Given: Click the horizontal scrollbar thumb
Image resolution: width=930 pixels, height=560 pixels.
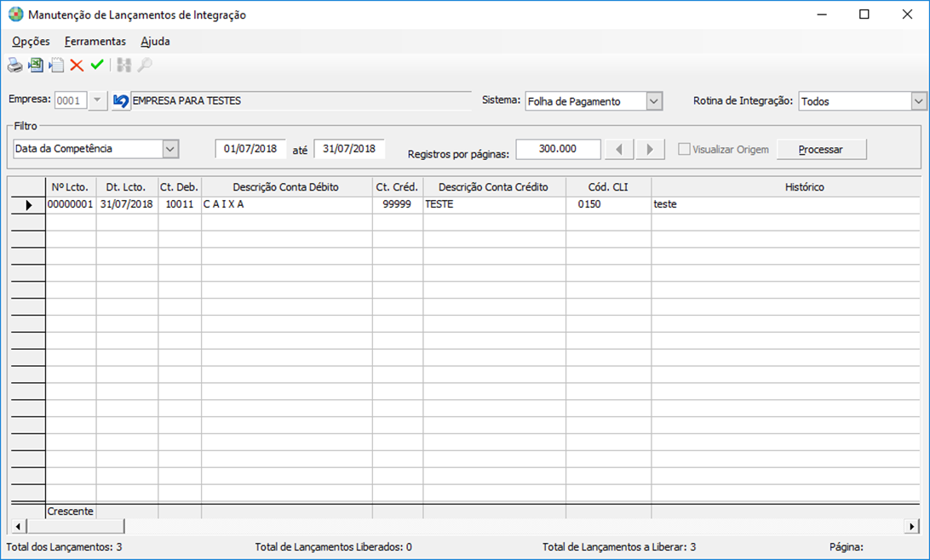Looking at the screenshot, I should 75,526.
